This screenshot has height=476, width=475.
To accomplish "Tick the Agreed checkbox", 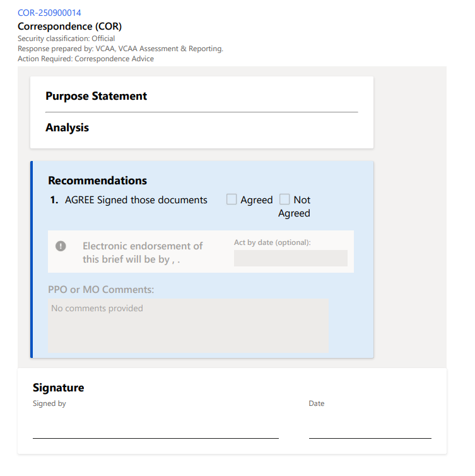I will click(x=232, y=199).
